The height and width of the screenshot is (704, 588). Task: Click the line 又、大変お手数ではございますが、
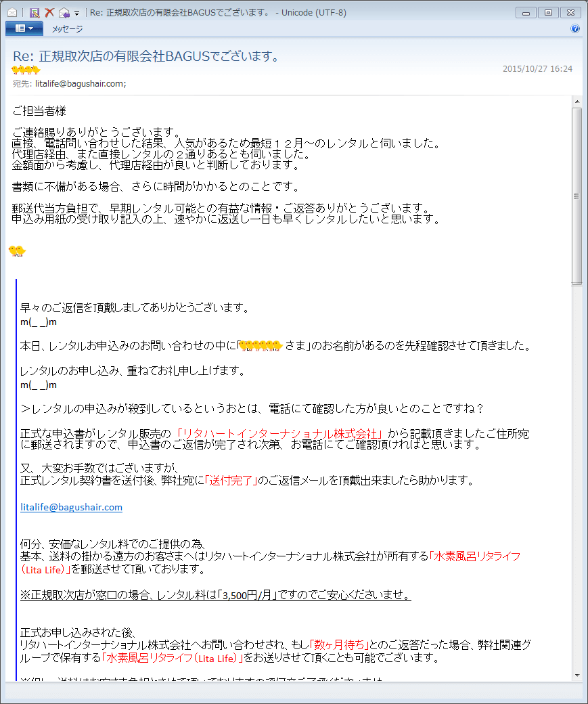(99, 468)
